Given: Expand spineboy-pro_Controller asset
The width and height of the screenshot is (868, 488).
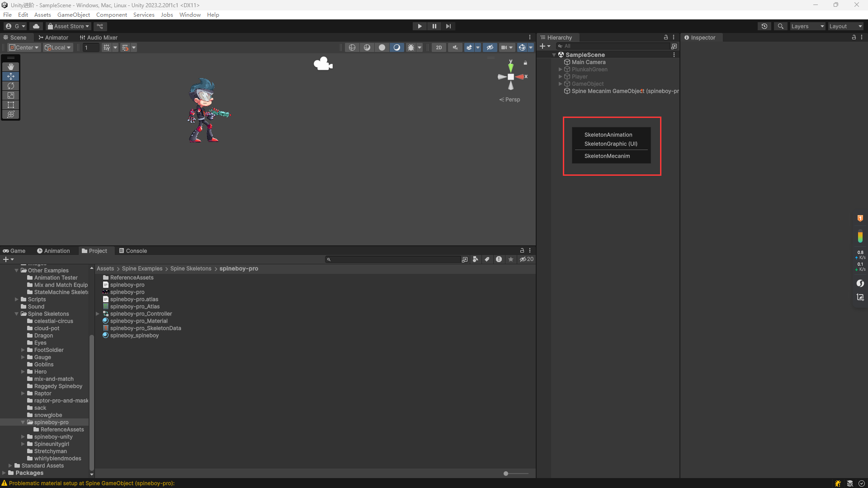Looking at the screenshot, I should coord(98,314).
